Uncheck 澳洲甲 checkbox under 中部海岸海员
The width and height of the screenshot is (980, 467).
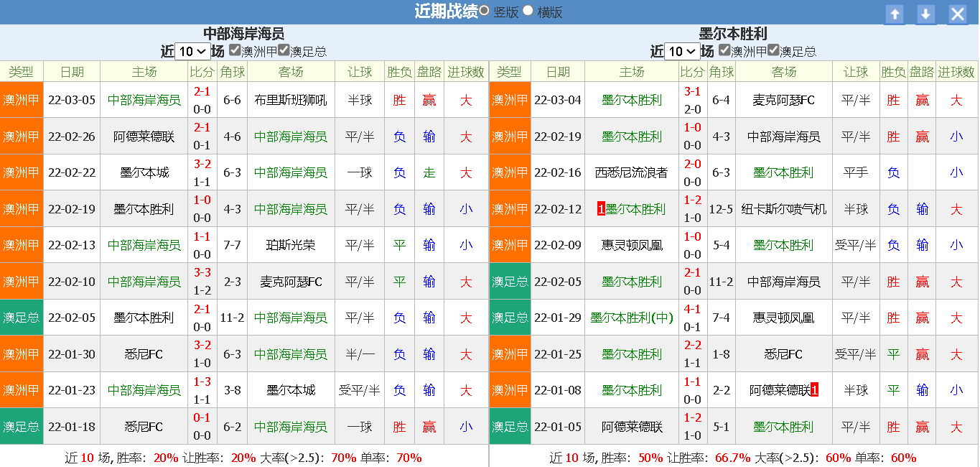coord(235,50)
